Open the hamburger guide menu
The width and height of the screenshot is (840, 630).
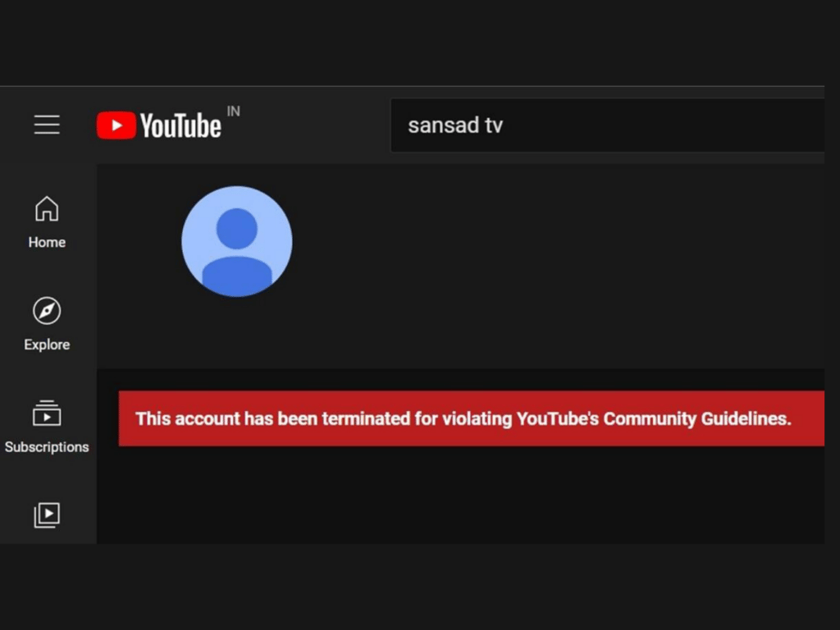[47, 125]
